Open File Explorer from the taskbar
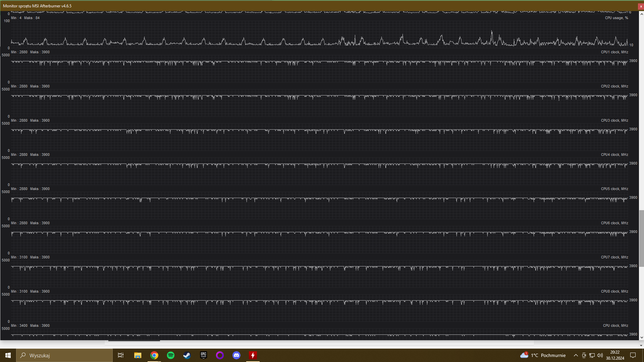Image resolution: width=644 pixels, height=362 pixels. point(138,355)
